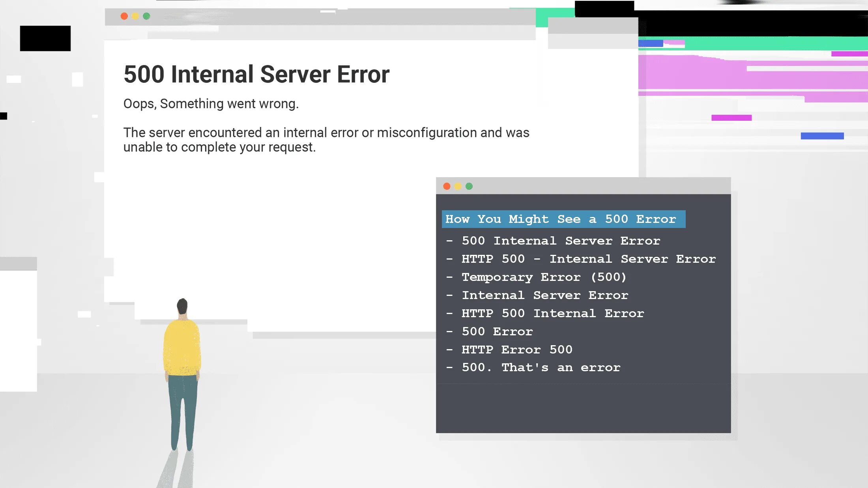
Task: Click the "500. That's an error" line
Action: pos(541,368)
